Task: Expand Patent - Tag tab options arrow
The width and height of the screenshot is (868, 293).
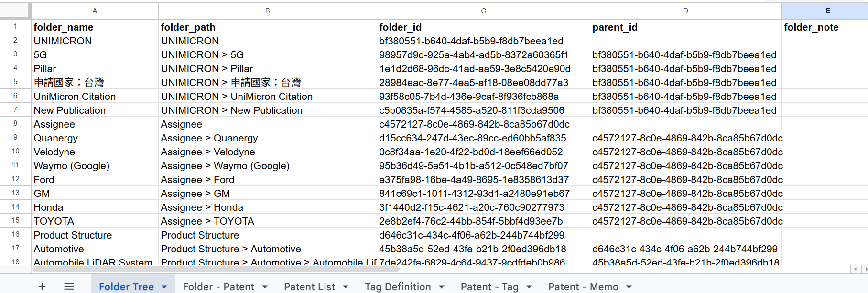Action: (x=529, y=287)
